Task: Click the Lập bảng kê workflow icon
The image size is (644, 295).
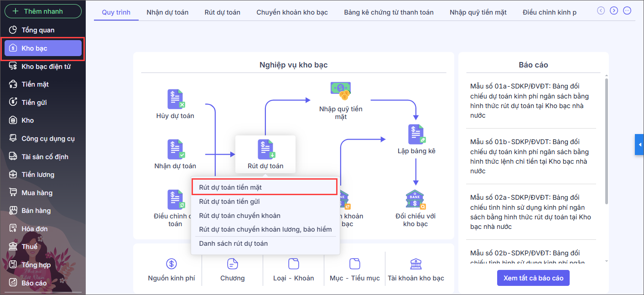Action: (416, 135)
